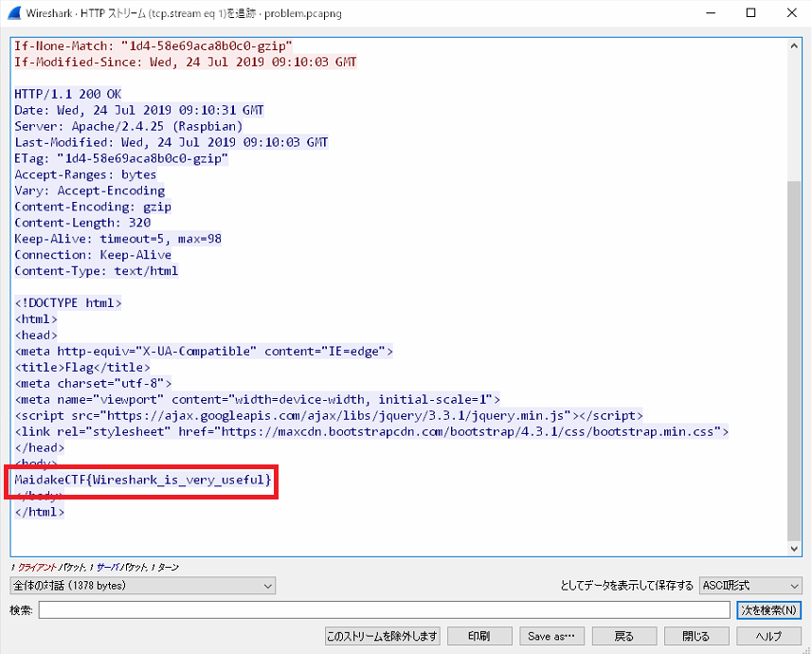This screenshot has height=654, width=812.
Task: Click the <!DOCTYPE html> line
Action: (68, 302)
